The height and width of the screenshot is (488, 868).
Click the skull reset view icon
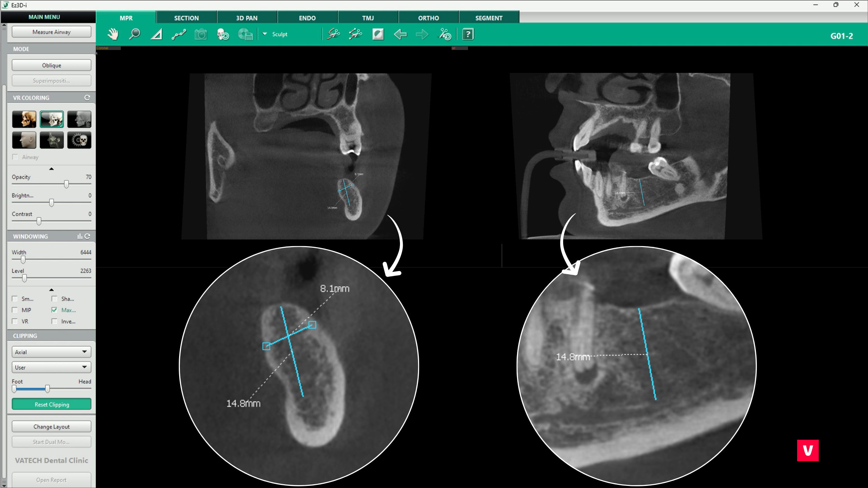pyautogui.click(x=223, y=34)
